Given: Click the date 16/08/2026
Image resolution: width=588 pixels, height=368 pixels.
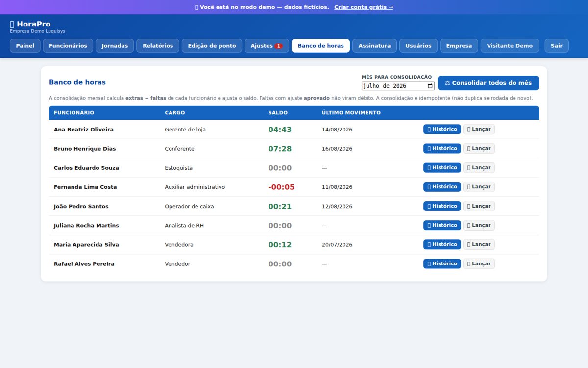Looking at the screenshot, I should pyautogui.click(x=337, y=149).
